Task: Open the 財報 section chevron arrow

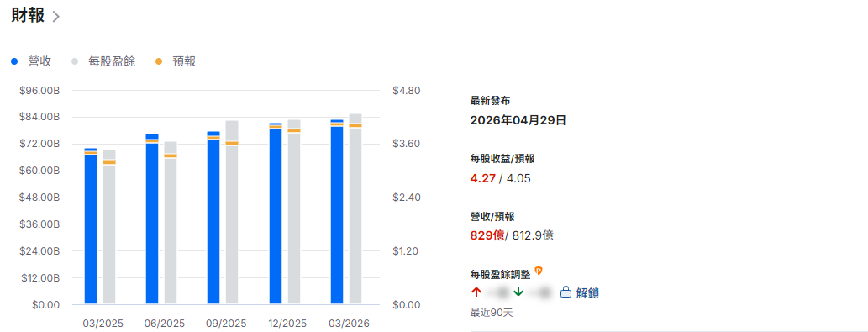Action: (55, 17)
